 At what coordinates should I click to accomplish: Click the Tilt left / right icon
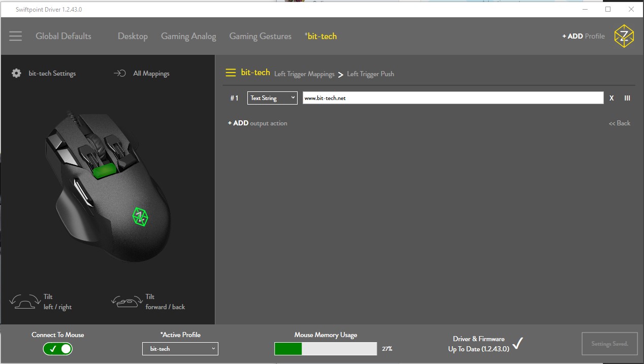(25, 302)
